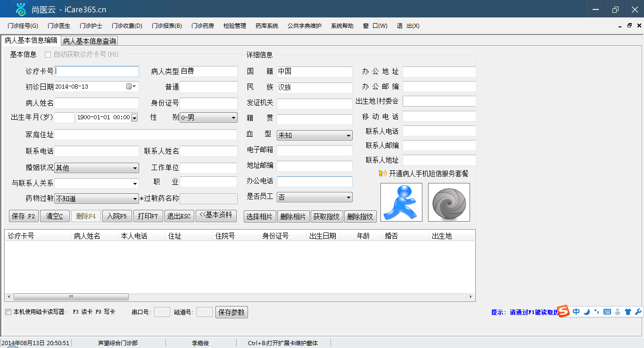Expand the 婚姻状况 marital status dropdown

coord(135,168)
